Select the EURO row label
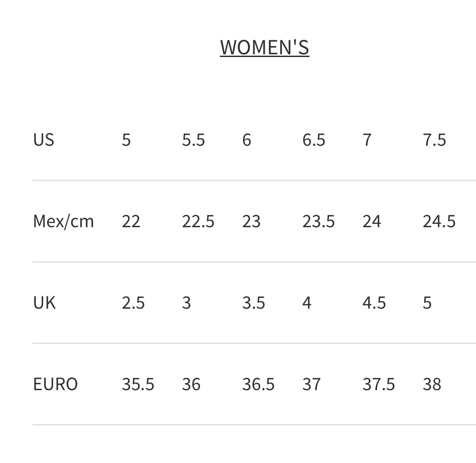This screenshot has width=476, height=463. pyautogui.click(x=55, y=384)
